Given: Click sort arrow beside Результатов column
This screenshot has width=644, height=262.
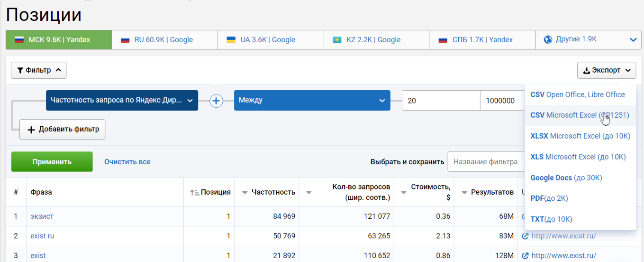Looking at the screenshot, I should pyautogui.click(x=463, y=193).
